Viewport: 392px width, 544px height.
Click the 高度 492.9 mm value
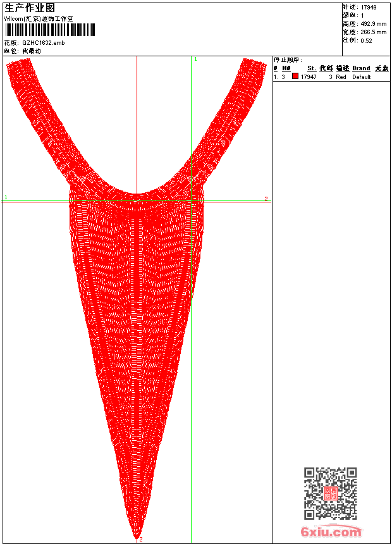pos(373,23)
